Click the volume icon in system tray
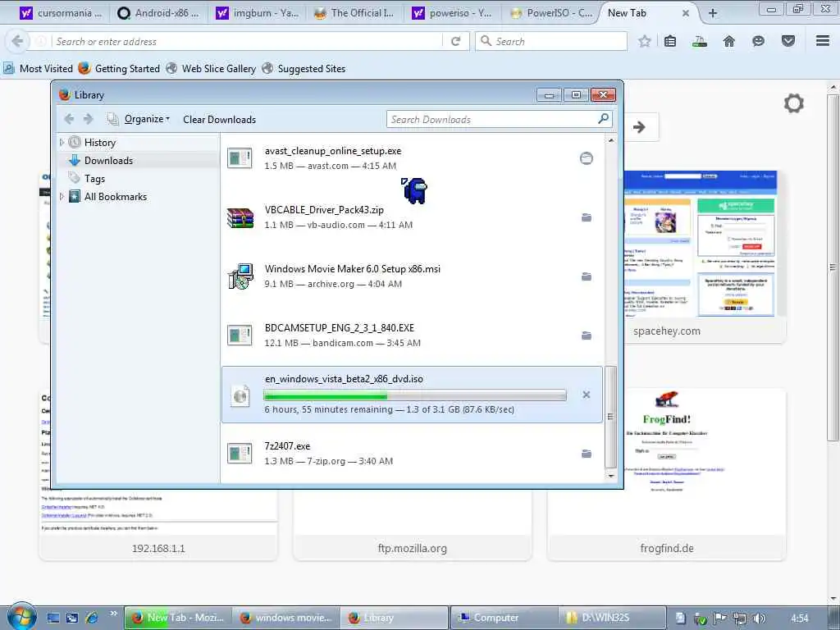840x630 pixels. point(758,619)
